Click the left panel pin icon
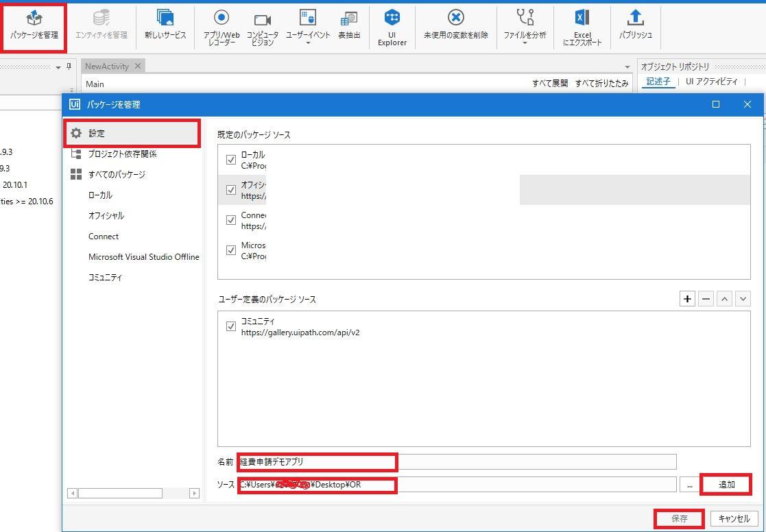Image resolution: width=766 pixels, height=532 pixels. tap(69, 66)
